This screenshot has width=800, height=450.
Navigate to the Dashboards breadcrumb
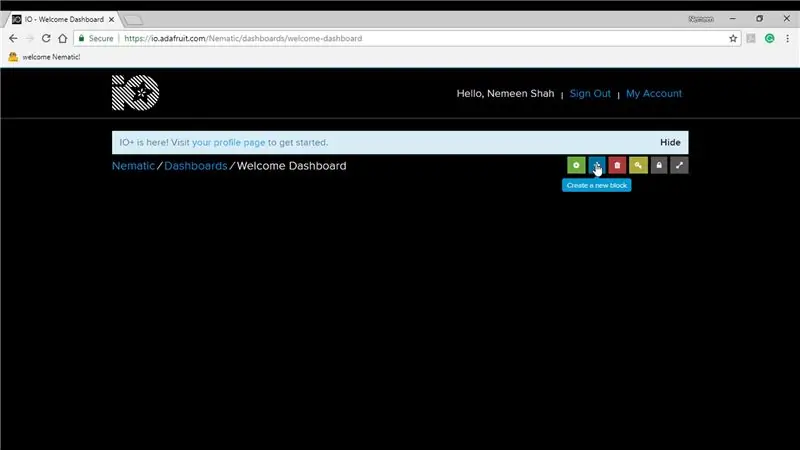(195, 166)
